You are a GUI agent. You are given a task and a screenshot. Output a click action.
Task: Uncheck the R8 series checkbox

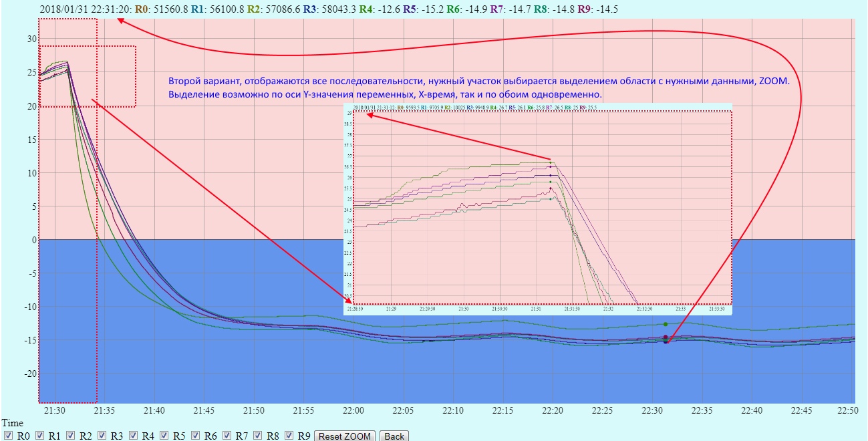[258, 436]
